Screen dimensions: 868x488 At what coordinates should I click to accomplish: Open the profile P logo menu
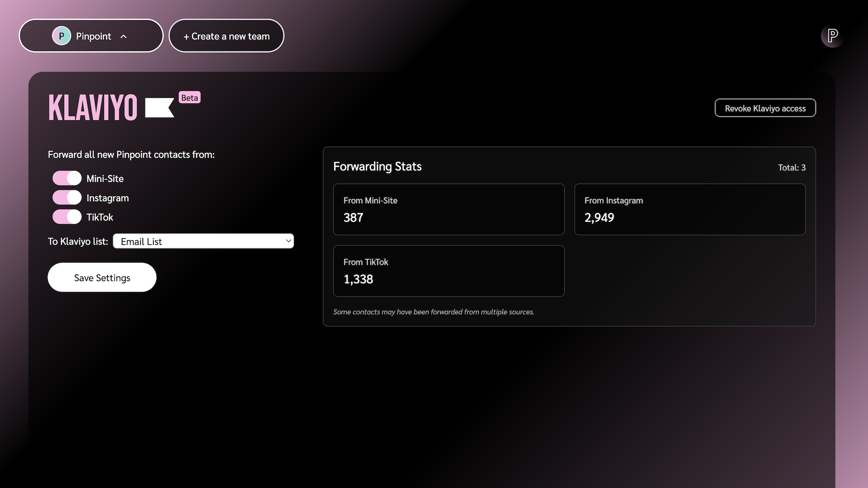(832, 35)
